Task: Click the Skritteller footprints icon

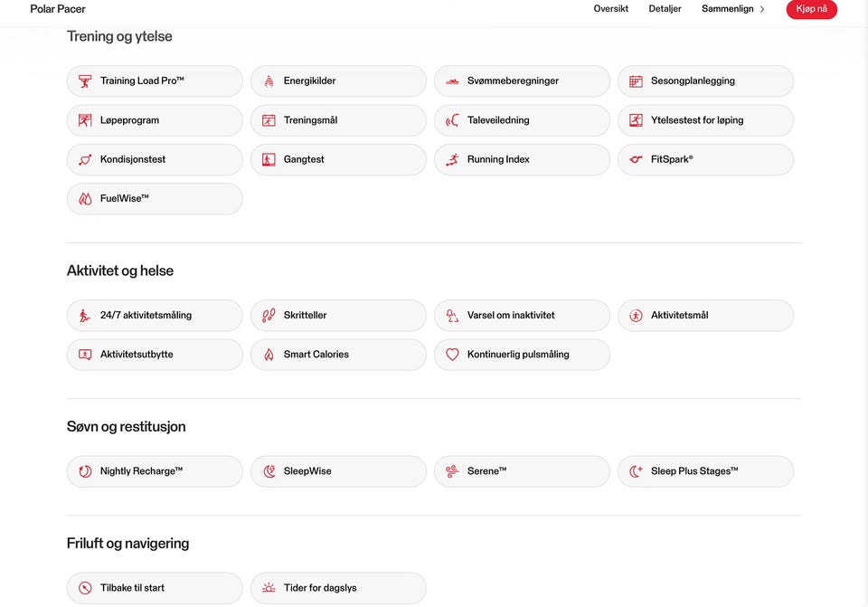Action: click(x=269, y=316)
